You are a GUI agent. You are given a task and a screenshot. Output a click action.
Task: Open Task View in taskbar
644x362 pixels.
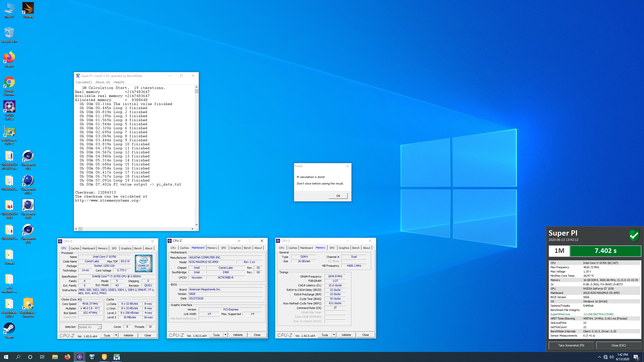tap(42, 357)
